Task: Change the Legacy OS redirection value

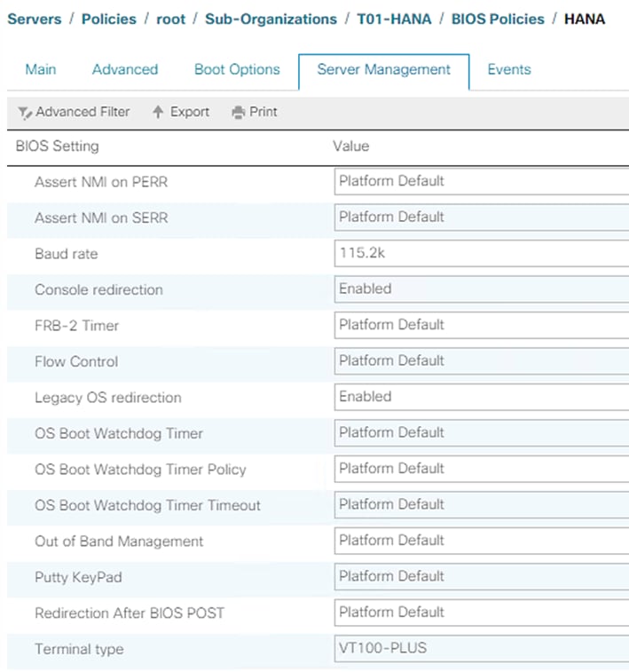Action: [481, 397]
